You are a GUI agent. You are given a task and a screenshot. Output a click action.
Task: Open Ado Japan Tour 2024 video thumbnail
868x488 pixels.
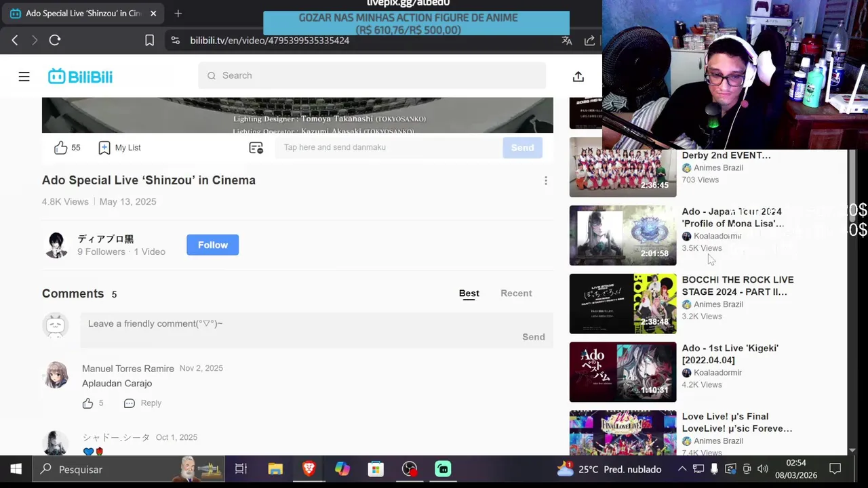623,235
